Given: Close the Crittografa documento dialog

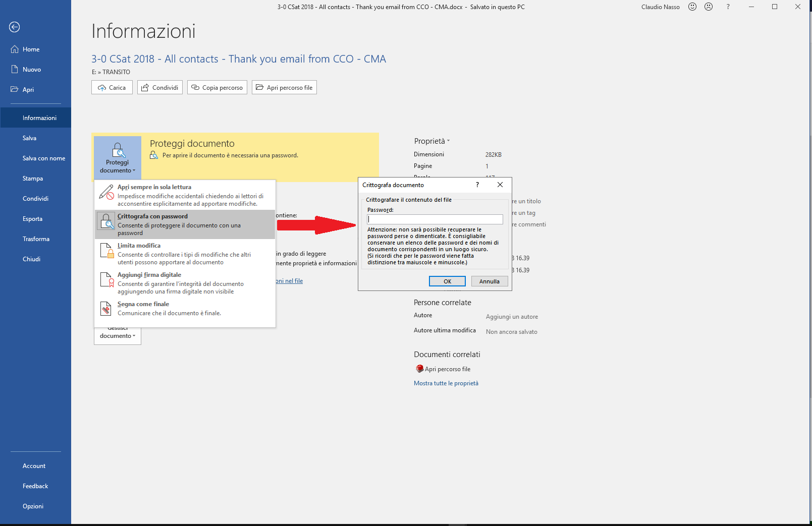Looking at the screenshot, I should coord(500,185).
